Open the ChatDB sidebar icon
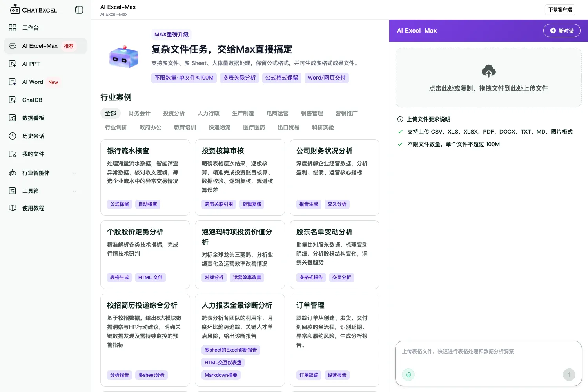 [x=13, y=100]
